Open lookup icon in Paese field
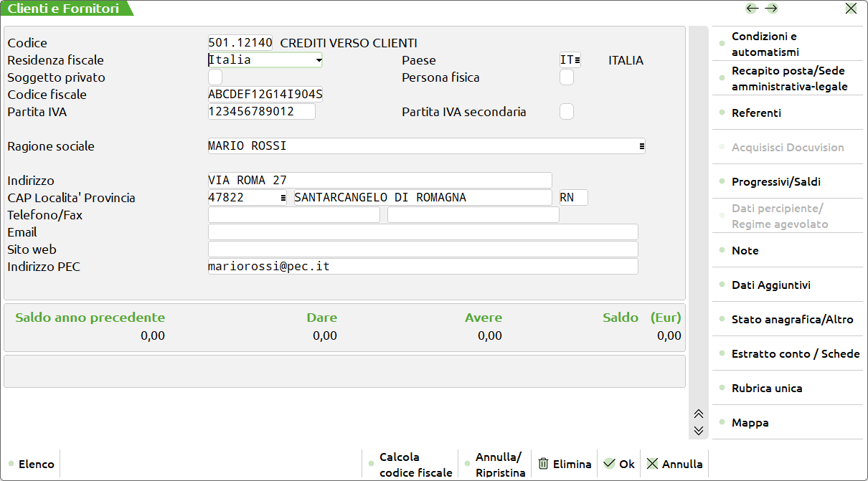The width and height of the screenshot is (868, 481). point(577,60)
